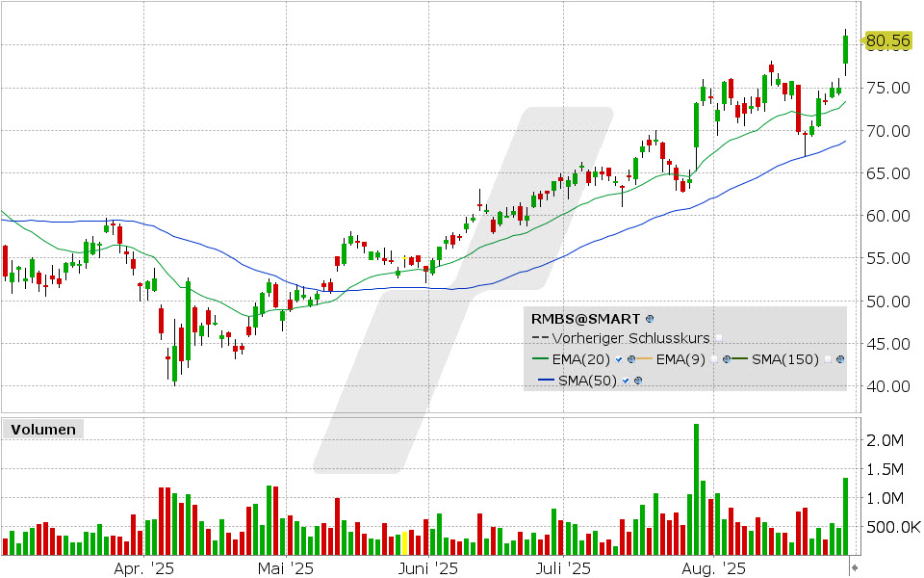Image resolution: width=924 pixels, height=578 pixels.
Task: Click the 1.5M volume axis label
Action: [x=885, y=469]
